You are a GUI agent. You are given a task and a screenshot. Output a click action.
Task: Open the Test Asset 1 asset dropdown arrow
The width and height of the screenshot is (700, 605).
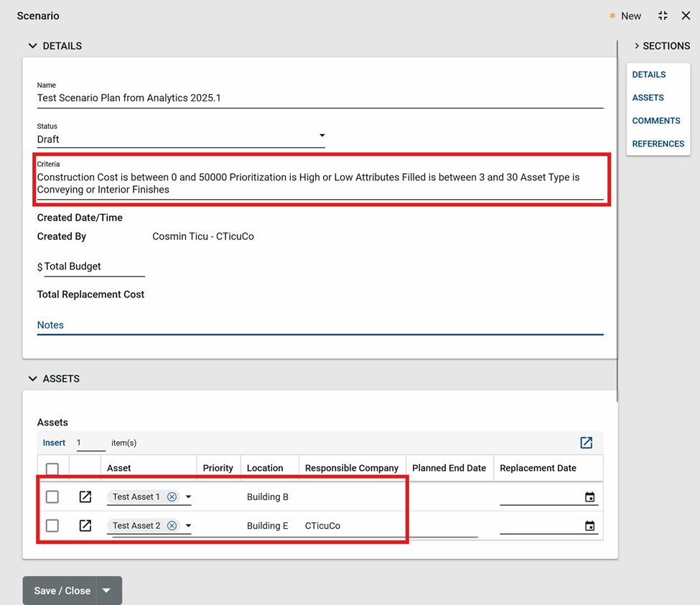[x=188, y=497]
